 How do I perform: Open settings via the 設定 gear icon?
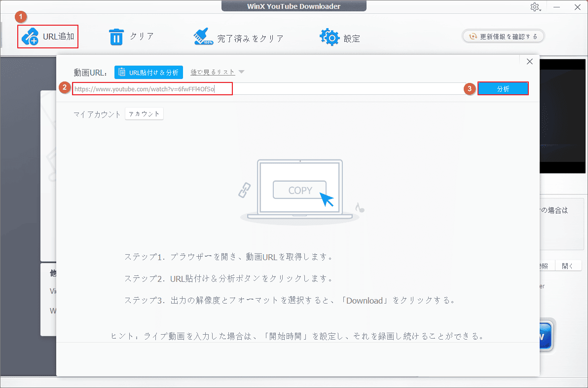[329, 36]
